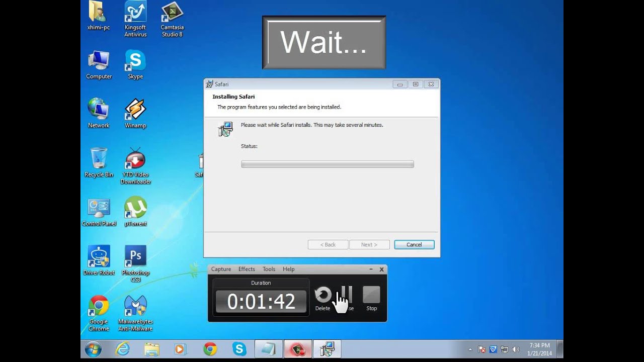Open the Network desktop icon
The image size is (644, 362).
tap(99, 114)
